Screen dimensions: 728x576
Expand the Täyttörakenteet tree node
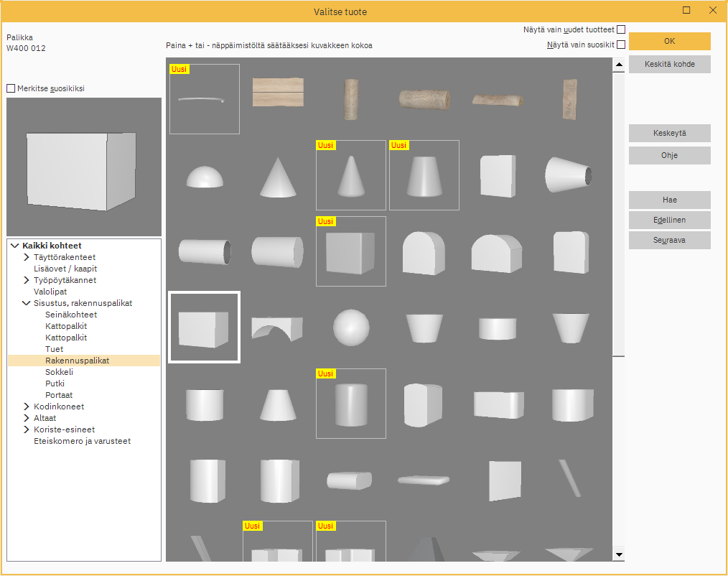(x=27, y=257)
